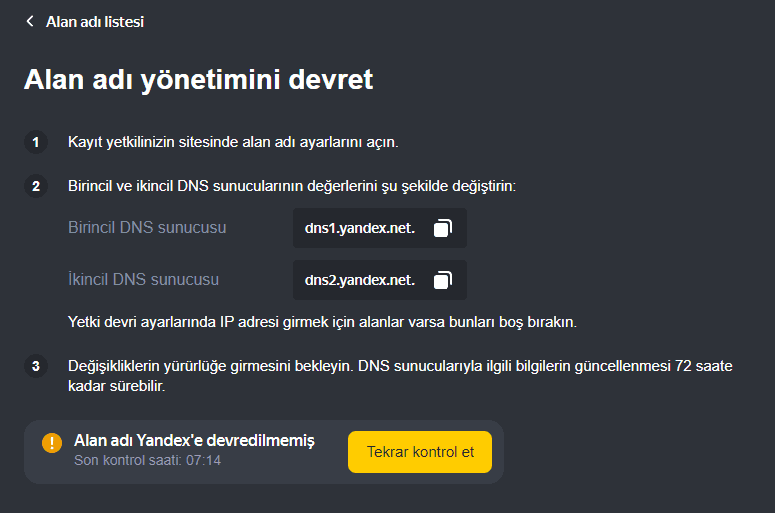Click the Birincil DNS sunucusu label
This screenshot has height=513, width=775.
(x=147, y=227)
